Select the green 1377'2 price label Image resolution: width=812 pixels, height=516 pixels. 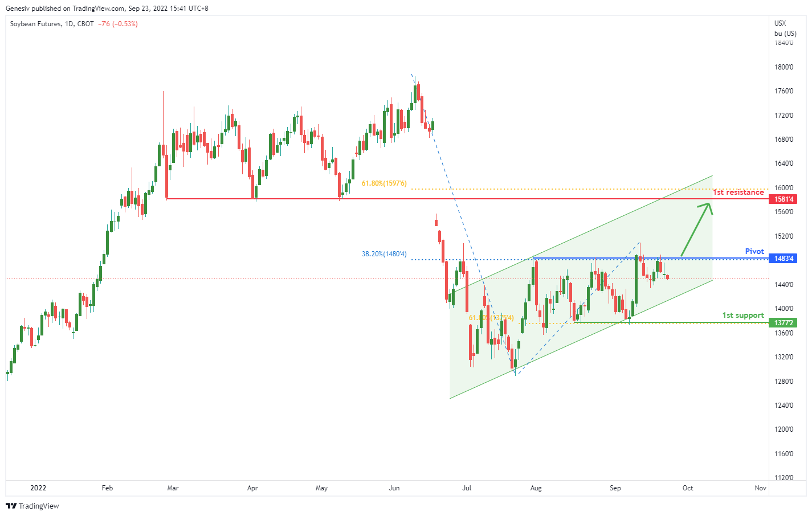pos(784,323)
